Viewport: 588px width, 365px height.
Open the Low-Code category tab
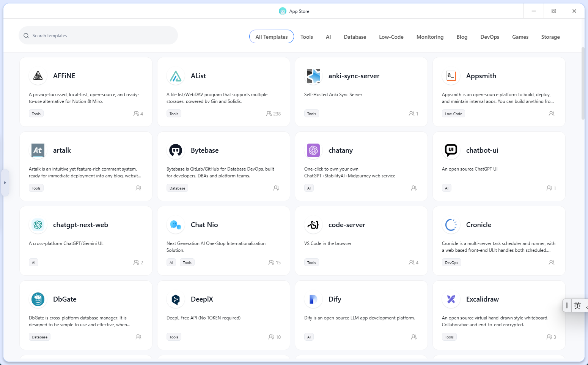tap(391, 37)
